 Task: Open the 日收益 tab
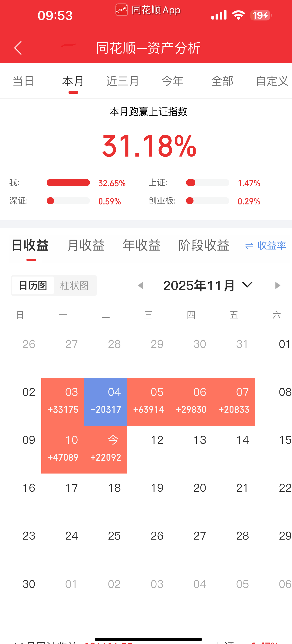click(x=30, y=245)
